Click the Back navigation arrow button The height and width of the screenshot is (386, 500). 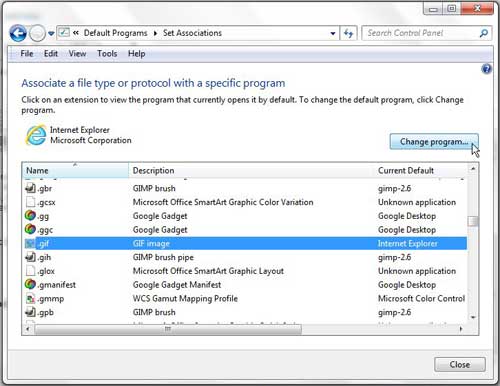18,33
